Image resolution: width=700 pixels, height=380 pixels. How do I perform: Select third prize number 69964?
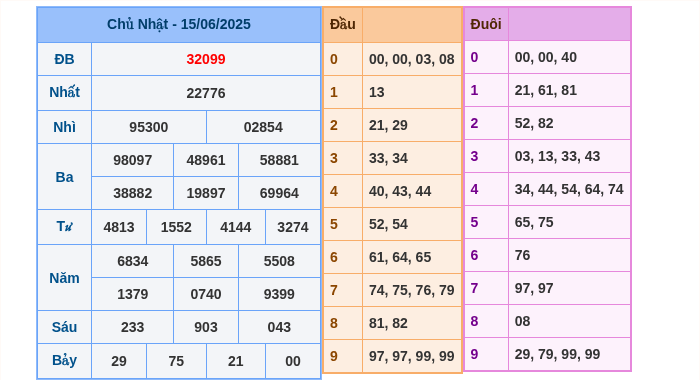[x=279, y=193]
